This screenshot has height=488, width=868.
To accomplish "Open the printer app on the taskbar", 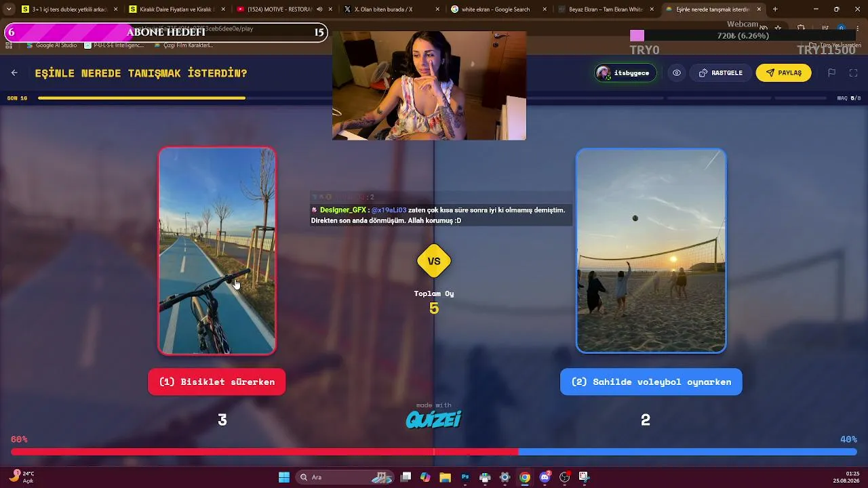I will 485,477.
